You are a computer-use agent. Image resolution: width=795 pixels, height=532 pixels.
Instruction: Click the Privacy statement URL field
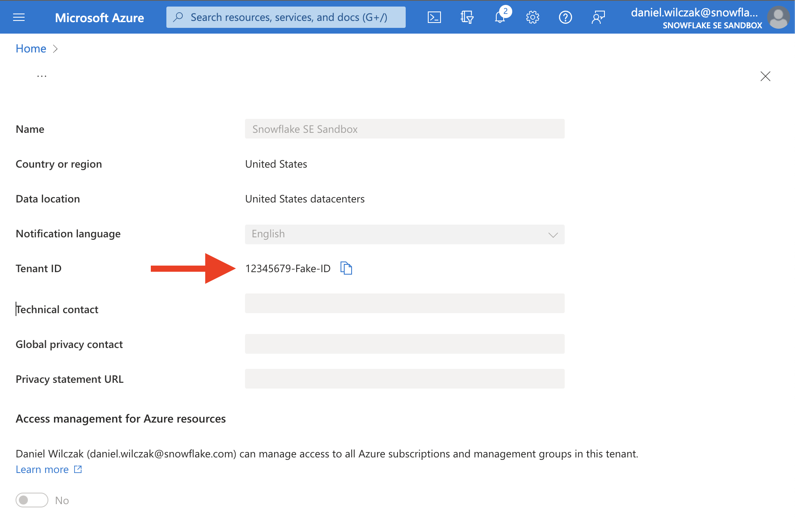[x=405, y=379]
